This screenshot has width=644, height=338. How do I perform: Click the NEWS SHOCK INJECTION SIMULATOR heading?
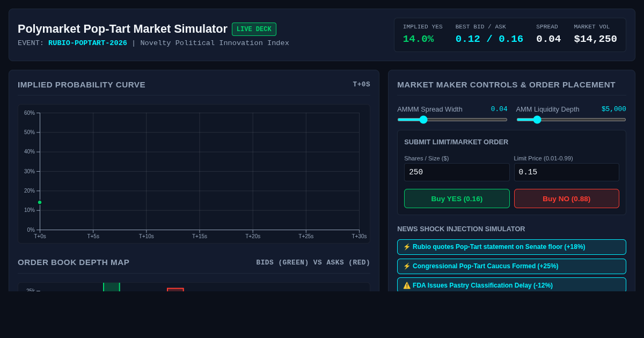click(461, 229)
